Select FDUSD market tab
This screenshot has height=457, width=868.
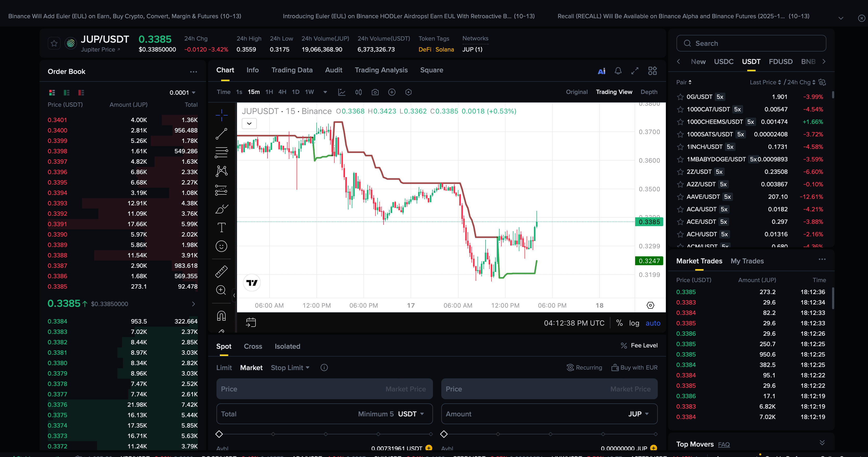(x=780, y=62)
